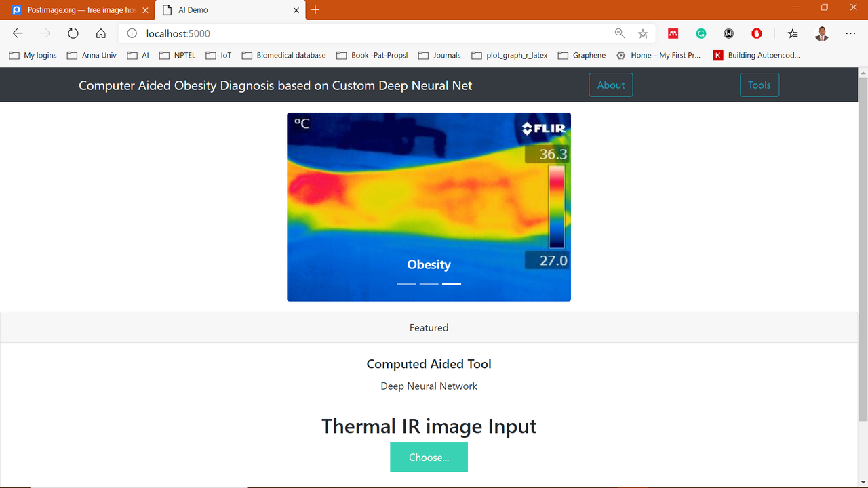The width and height of the screenshot is (868, 488).
Task: Open the NPTEL bookmark folder
Action: (x=177, y=56)
